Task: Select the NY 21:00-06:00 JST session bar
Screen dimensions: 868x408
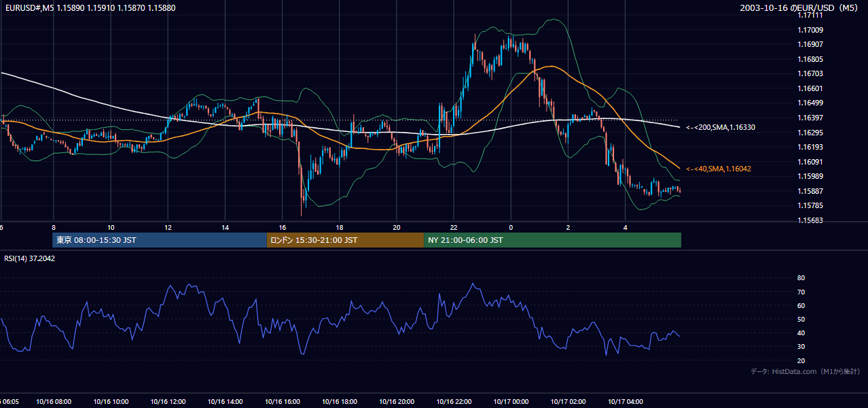Action: click(552, 240)
